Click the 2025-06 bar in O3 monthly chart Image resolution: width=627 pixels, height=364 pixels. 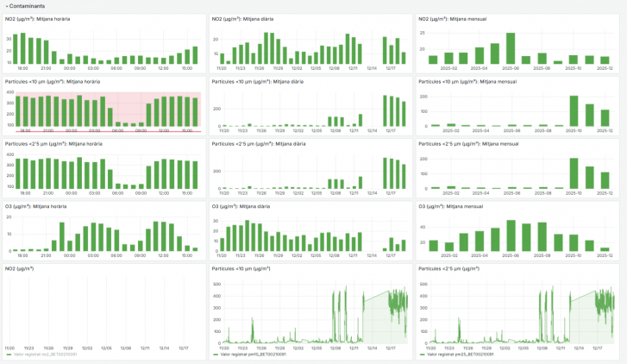coord(511,235)
